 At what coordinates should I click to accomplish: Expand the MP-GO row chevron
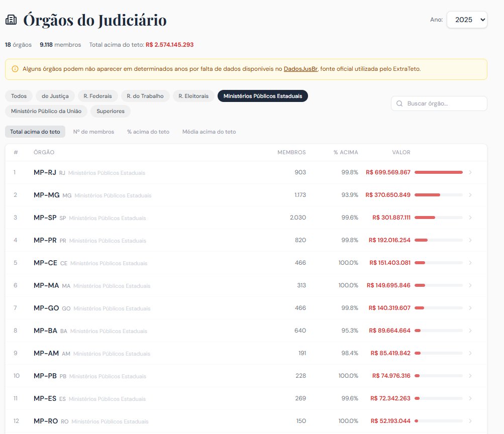pos(470,308)
